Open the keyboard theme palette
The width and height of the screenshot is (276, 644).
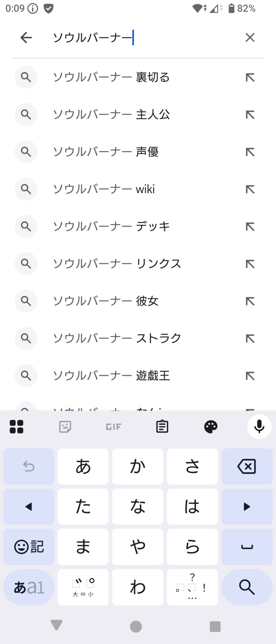coord(211,427)
